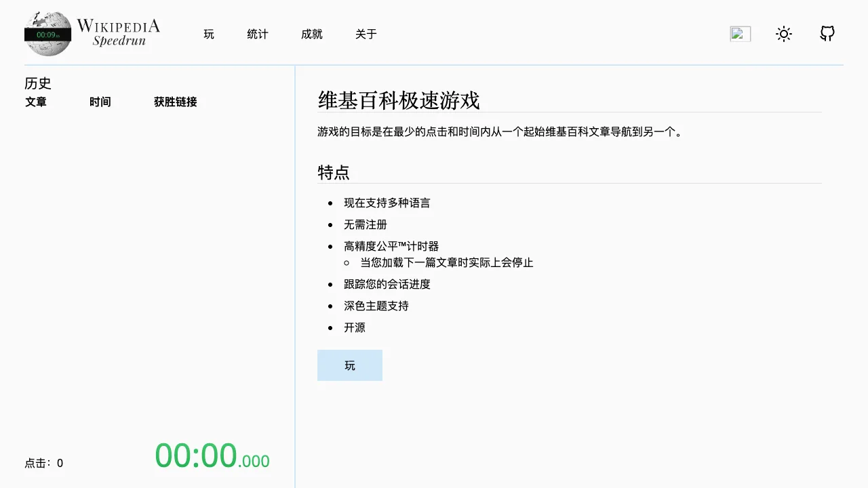The image size is (868, 488).
Task: Toggle the sun light theme icon
Action: coord(784,34)
